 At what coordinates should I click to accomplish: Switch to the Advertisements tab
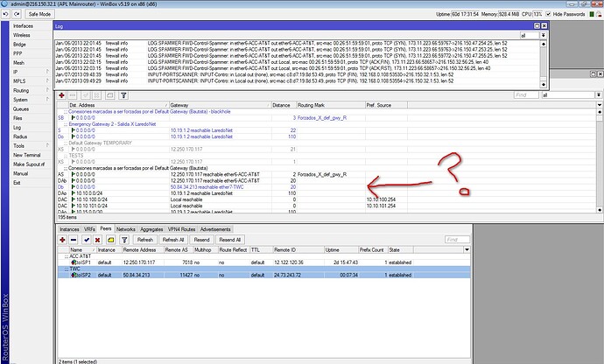coord(215,229)
